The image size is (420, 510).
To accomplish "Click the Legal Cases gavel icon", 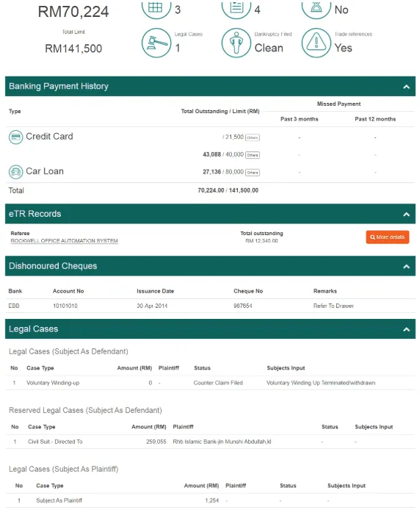I will pyautogui.click(x=156, y=43).
